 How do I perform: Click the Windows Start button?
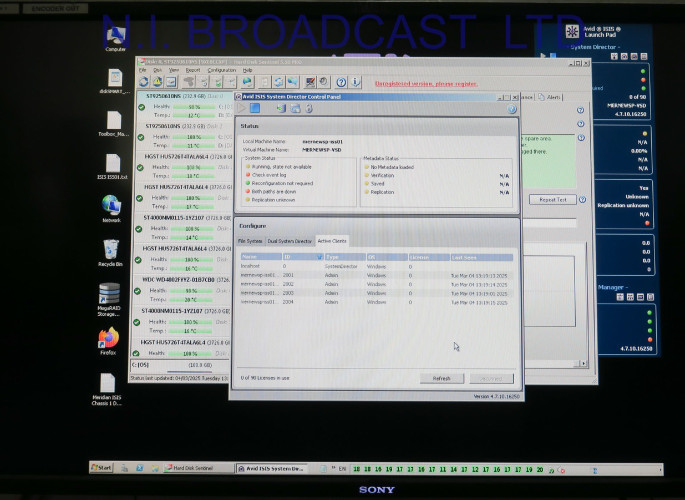pos(101,468)
